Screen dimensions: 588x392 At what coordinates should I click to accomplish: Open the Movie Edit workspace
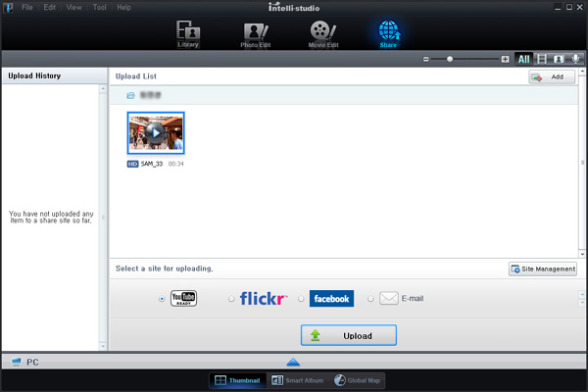322,31
